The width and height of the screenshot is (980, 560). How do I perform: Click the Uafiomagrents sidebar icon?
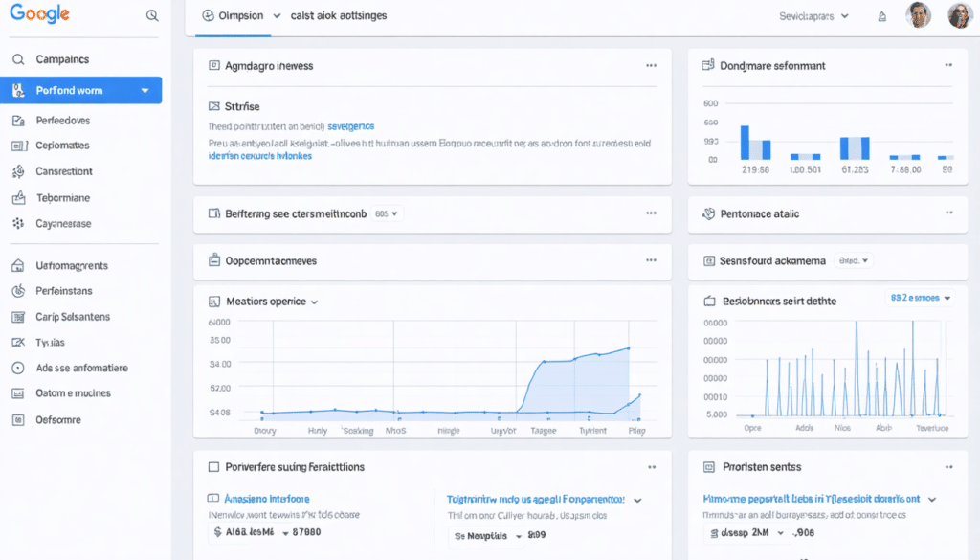(17, 265)
